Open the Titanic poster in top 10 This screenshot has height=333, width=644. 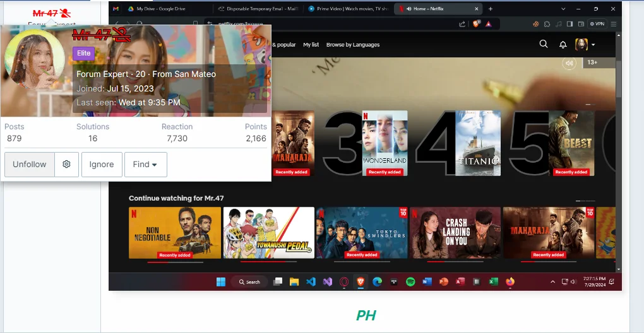click(x=478, y=143)
